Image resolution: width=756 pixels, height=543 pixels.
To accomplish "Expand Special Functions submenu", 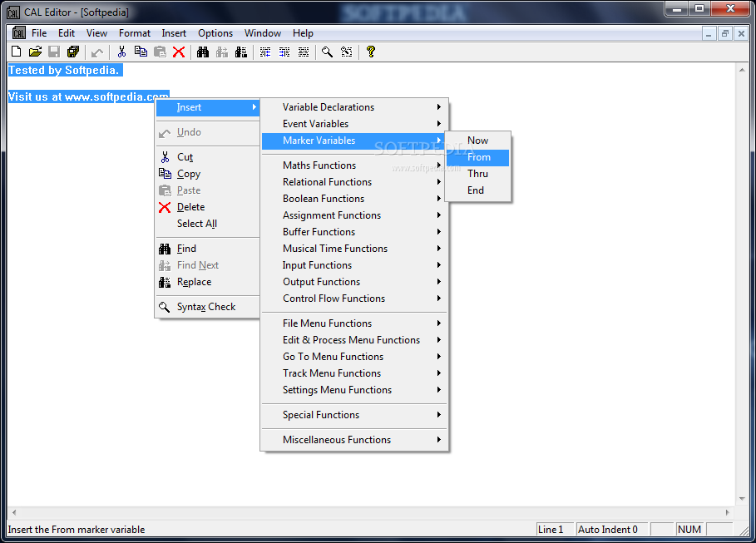I will tap(354, 415).
